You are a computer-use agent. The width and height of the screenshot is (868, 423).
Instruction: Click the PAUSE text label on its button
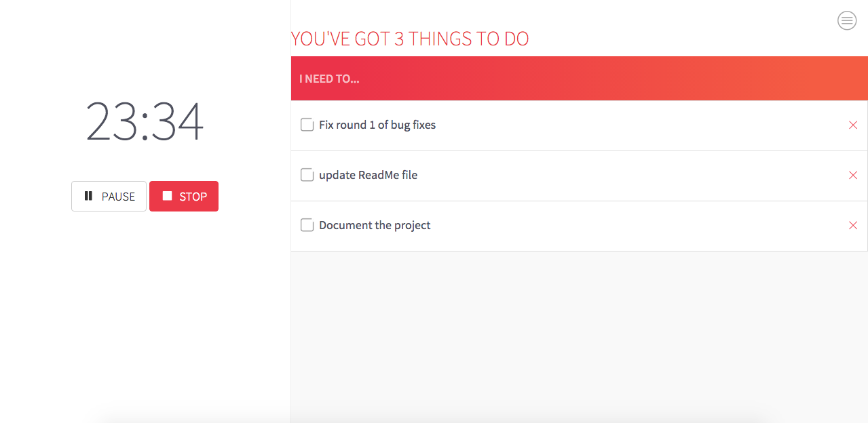[118, 197]
